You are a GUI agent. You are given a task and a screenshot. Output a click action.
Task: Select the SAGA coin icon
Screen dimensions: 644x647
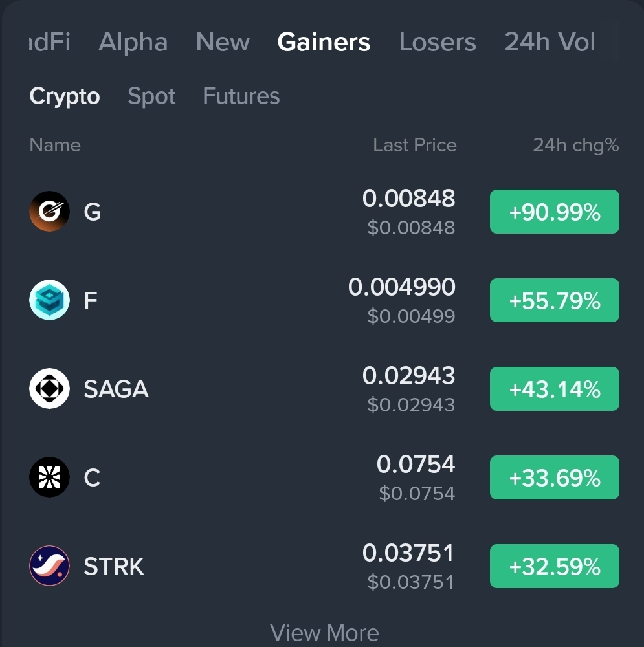(x=50, y=389)
